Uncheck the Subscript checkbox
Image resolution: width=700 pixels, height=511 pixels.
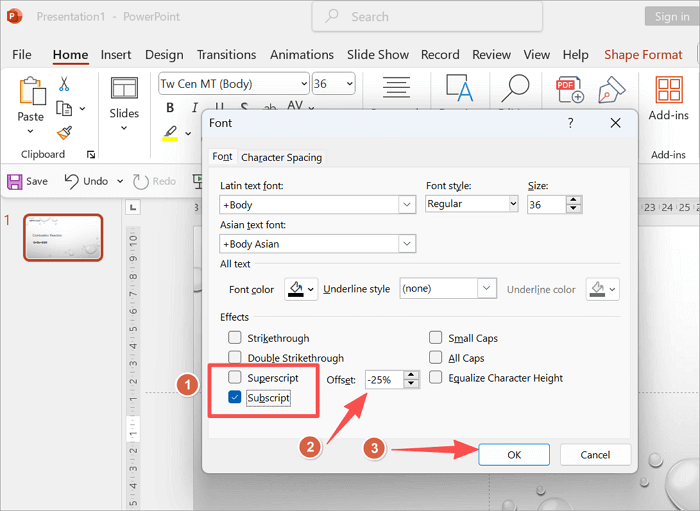(235, 398)
